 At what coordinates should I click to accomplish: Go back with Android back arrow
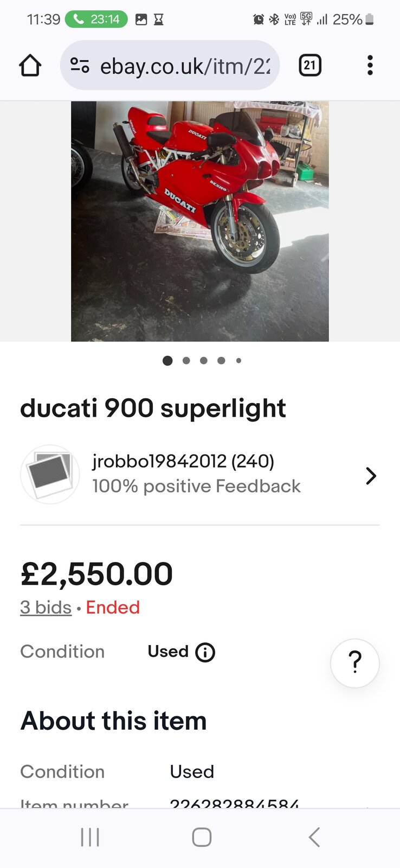[314, 837]
